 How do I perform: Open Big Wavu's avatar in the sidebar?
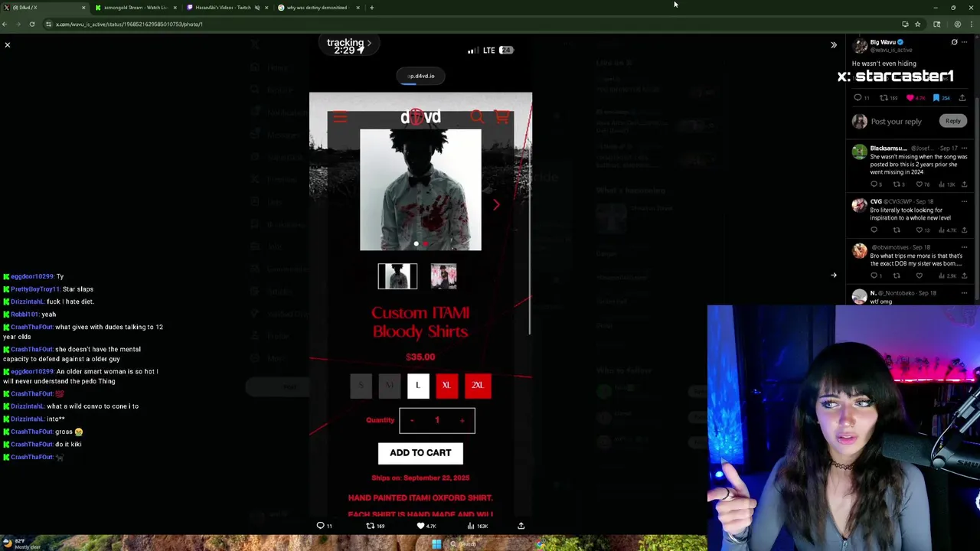coord(860,46)
